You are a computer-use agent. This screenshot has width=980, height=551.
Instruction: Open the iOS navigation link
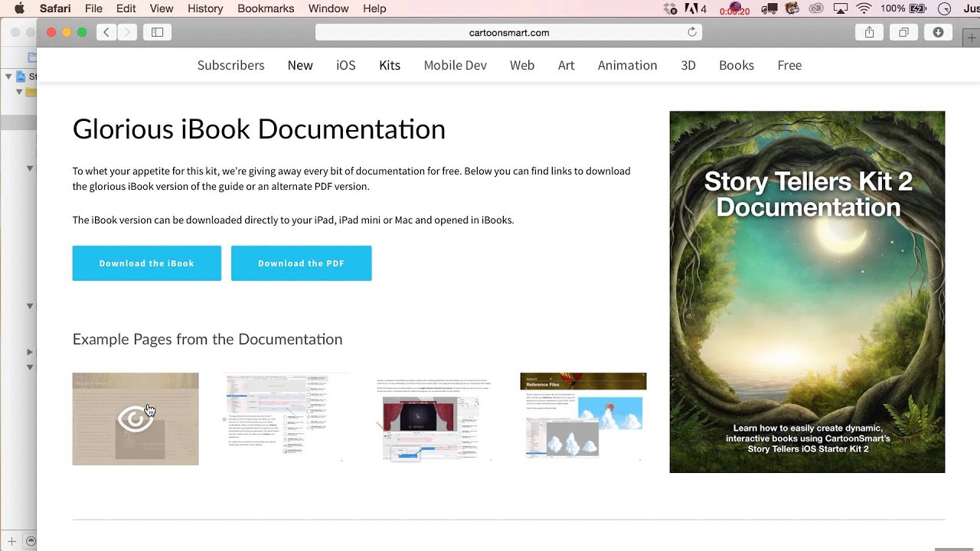point(346,65)
